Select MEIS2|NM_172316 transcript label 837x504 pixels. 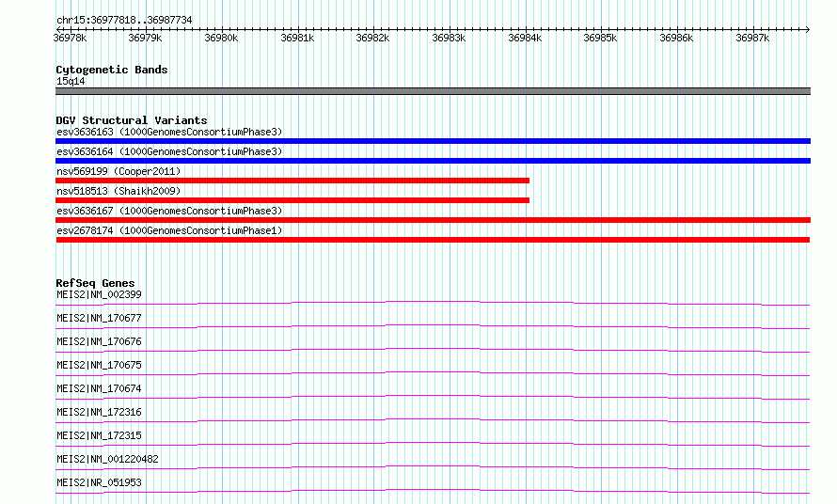click(x=99, y=412)
